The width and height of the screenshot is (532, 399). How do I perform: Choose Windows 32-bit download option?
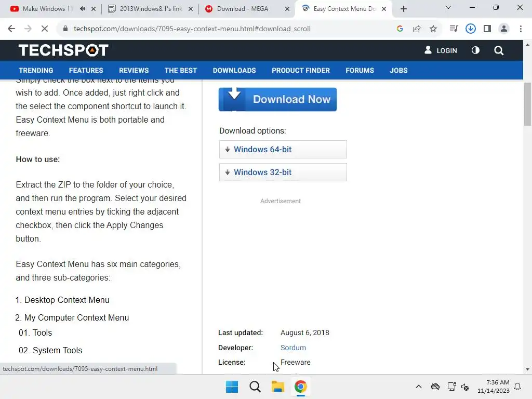[x=283, y=172]
